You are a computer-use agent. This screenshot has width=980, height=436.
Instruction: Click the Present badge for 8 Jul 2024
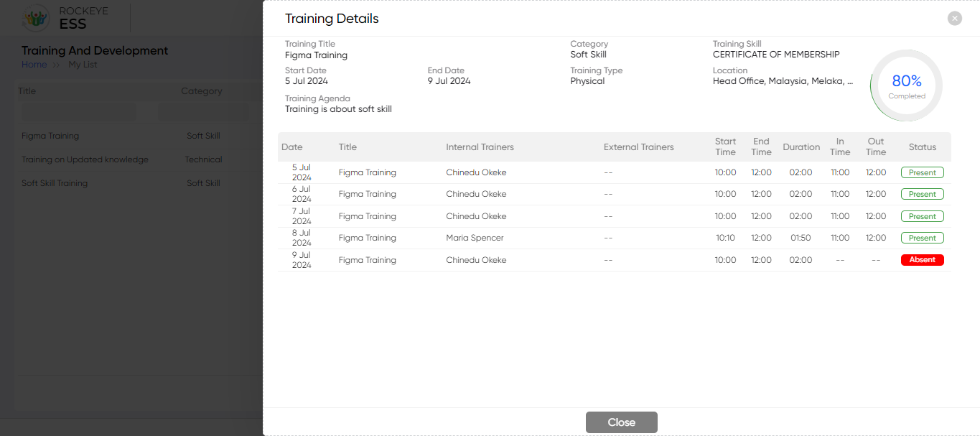coord(923,238)
